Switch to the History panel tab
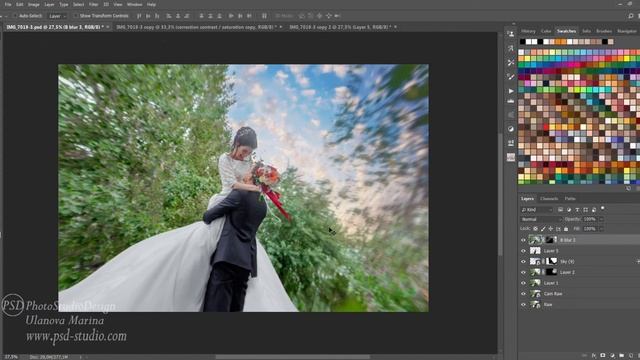Viewport: 640px width, 360px height. pyautogui.click(x=528, y=31)
